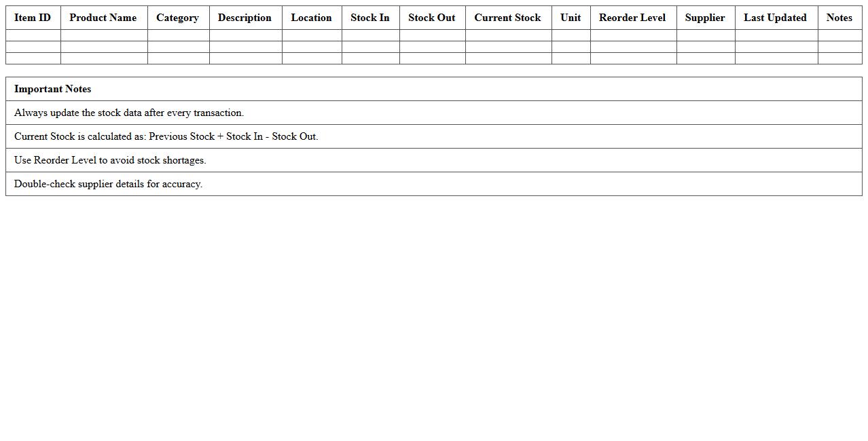Viewport: 868px width, 441px height.
Task: Click the Unit column header
Action: pos(570,18)
